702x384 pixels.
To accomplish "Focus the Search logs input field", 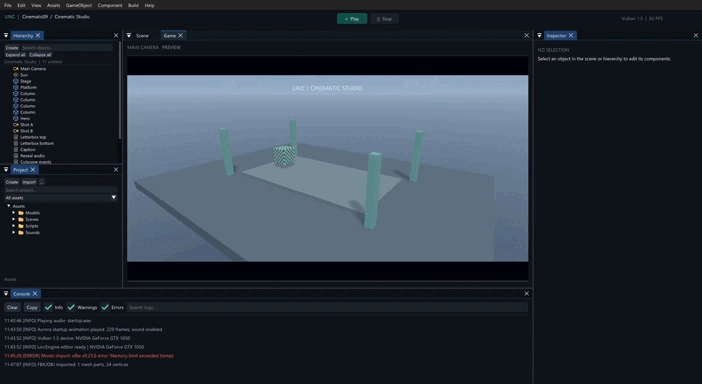I will (x=327, y=307).
